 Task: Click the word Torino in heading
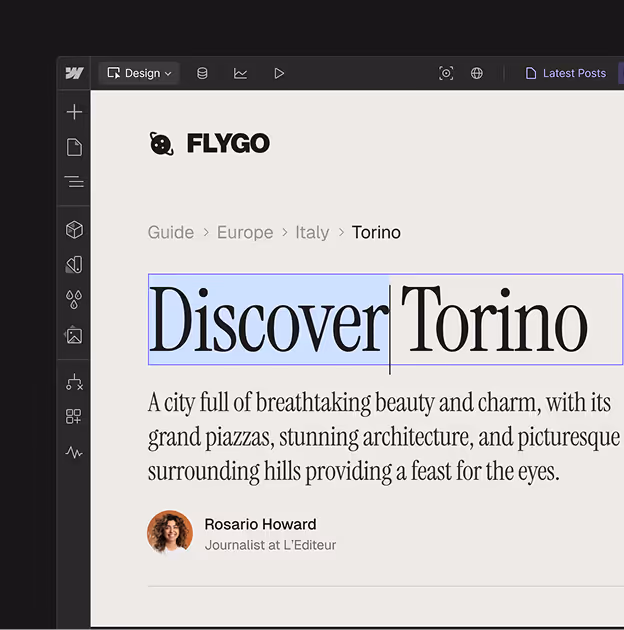tap(495, 319)
